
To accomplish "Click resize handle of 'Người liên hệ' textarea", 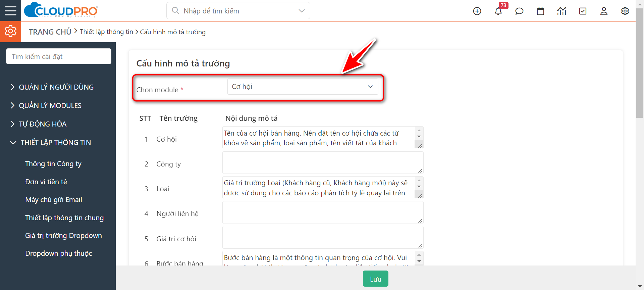I will coord(420,221).
